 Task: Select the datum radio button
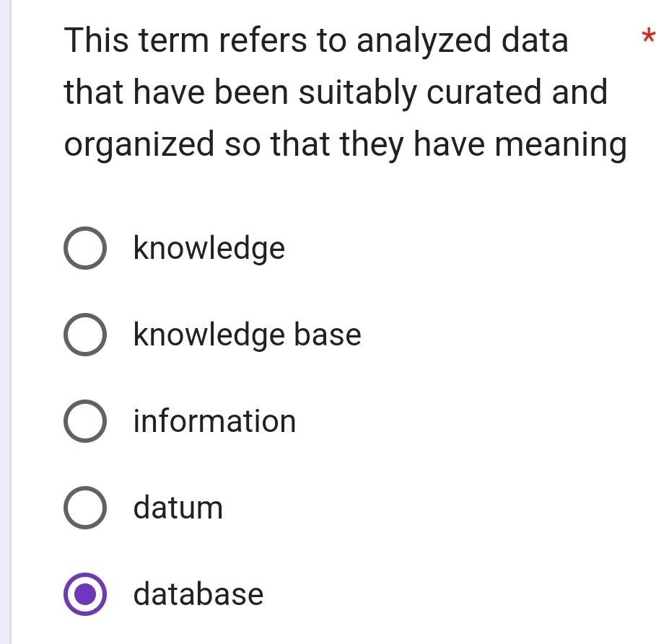click(x=84, y=508)
